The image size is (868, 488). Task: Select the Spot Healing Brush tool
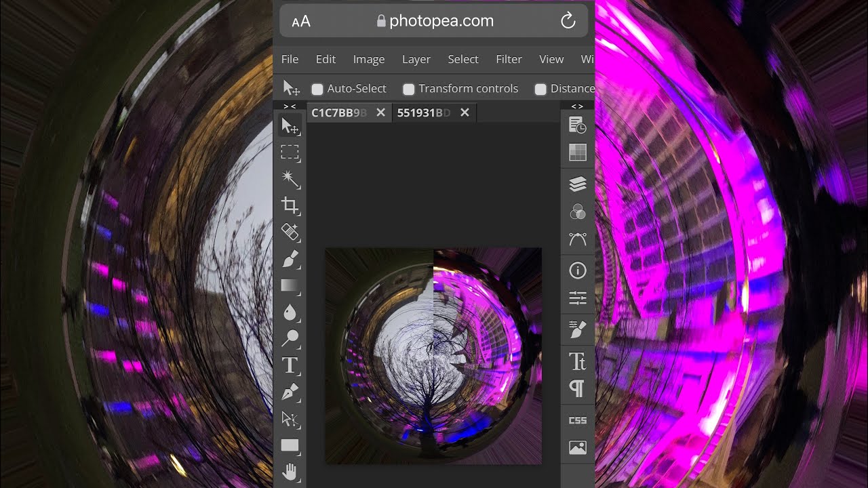(x=290, y=232)
